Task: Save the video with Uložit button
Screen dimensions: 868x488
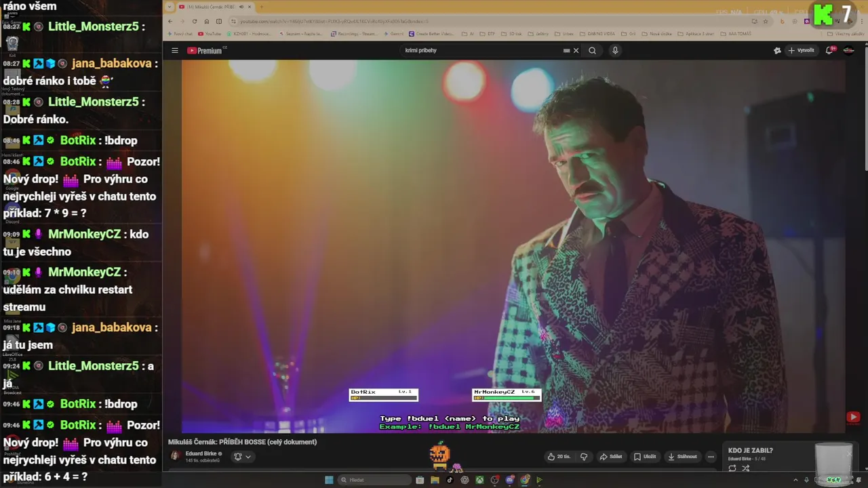Action: pyautogui.click(x=645, y=456)
